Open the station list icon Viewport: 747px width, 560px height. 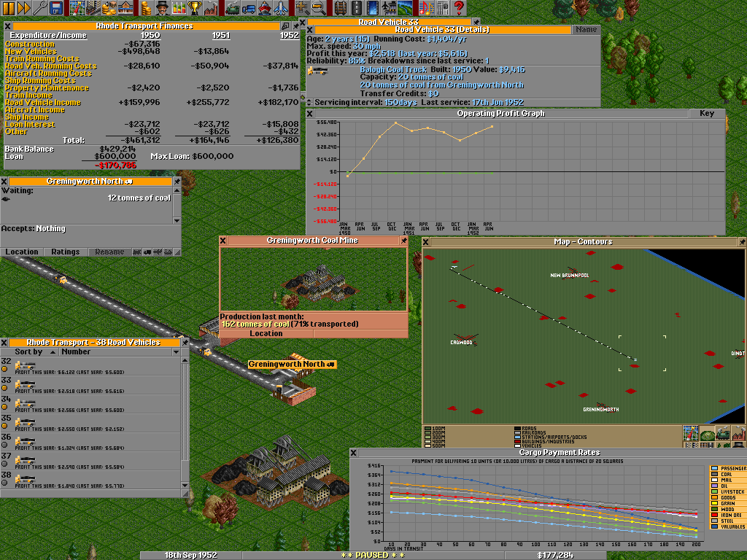[125, 7]
